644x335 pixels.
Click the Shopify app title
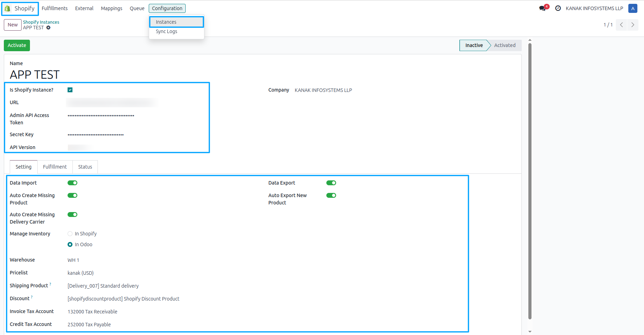pyautogui.click(x=24, y=8)
